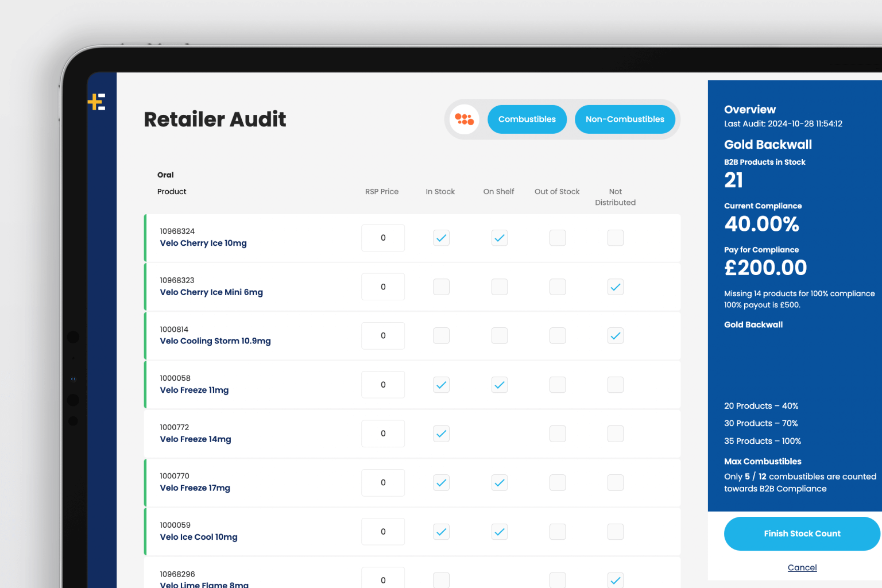This screenshot has height=588, width=882.
Task: Mark Velo Freeze 14mg as Out of Stock
Action: (558, 434)
